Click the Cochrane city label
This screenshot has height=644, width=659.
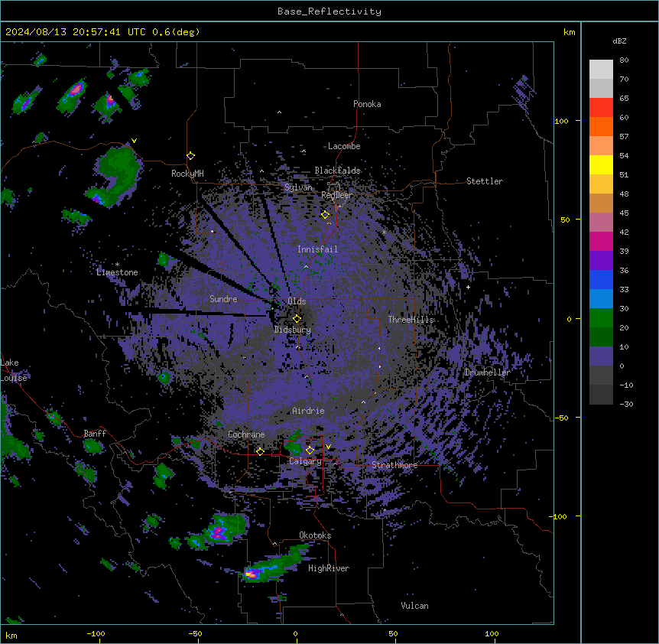tap(246, 434)
